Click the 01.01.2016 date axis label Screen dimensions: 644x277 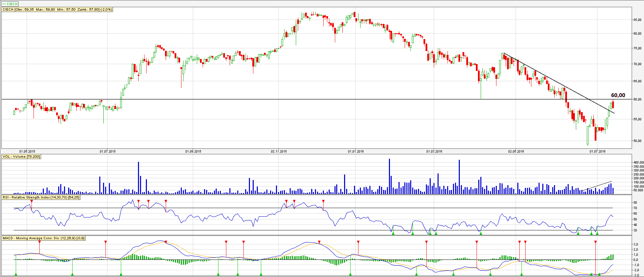[x=356, y=151]
